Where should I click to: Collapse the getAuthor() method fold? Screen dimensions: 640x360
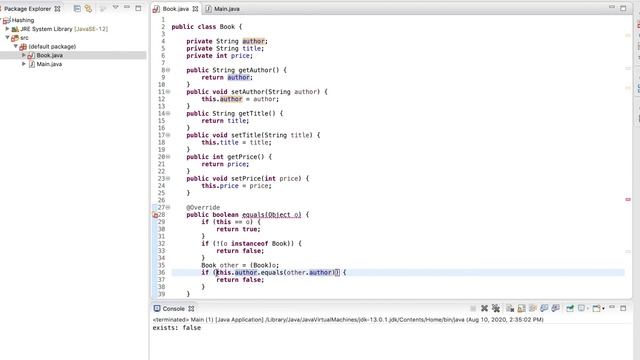pos(168,70)
